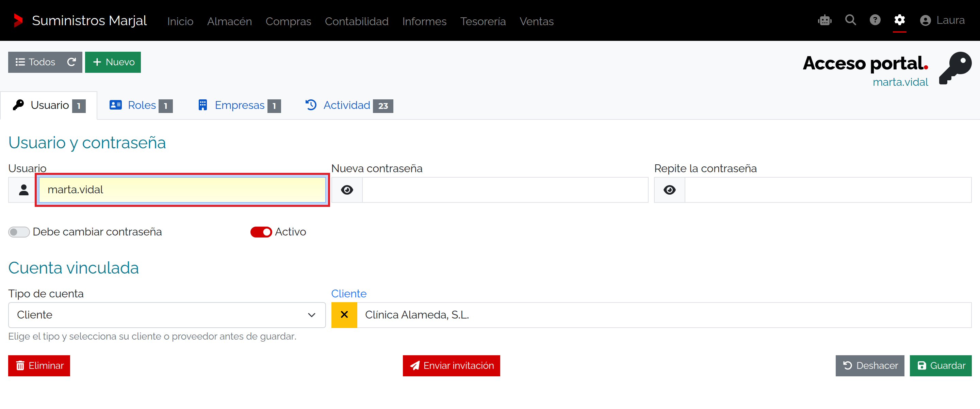The height and width of the screenshot is (409, 980).
Task: Click the Deshacer button
Action: click(x=870, y=366)
